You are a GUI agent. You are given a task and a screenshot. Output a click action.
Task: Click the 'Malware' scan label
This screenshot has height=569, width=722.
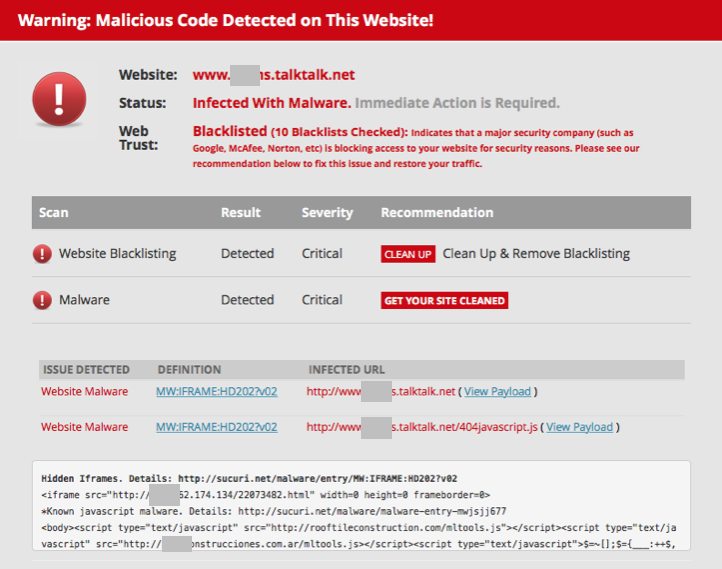point(84,300)
